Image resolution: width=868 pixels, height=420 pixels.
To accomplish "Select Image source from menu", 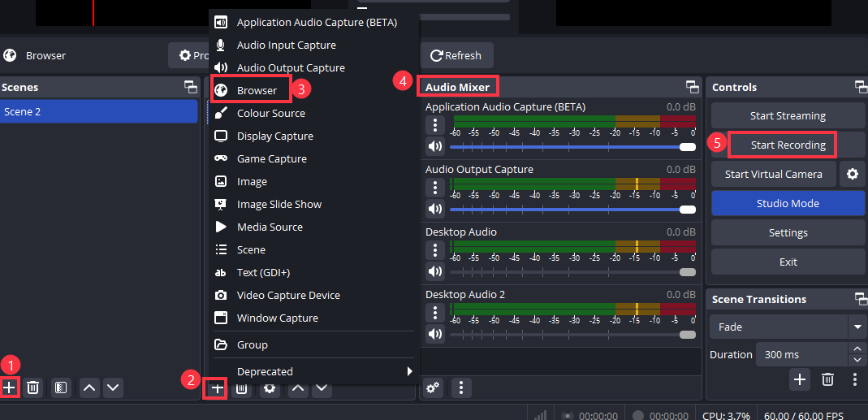I will tap(314, 181).
